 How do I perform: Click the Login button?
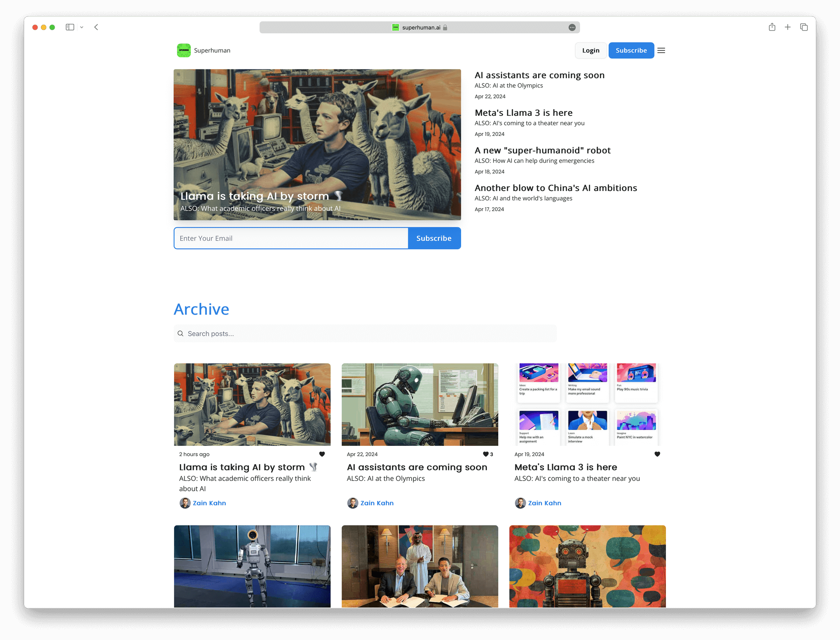(590, 50)
